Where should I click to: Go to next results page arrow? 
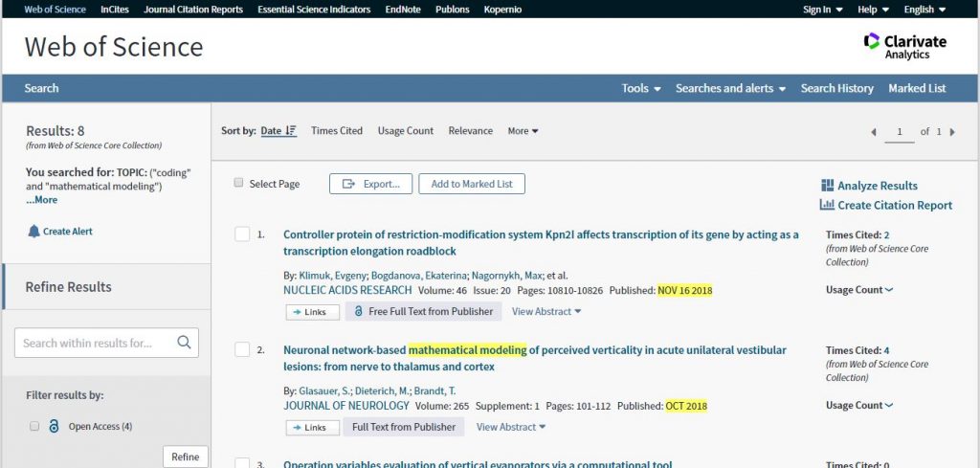[952, 132]
